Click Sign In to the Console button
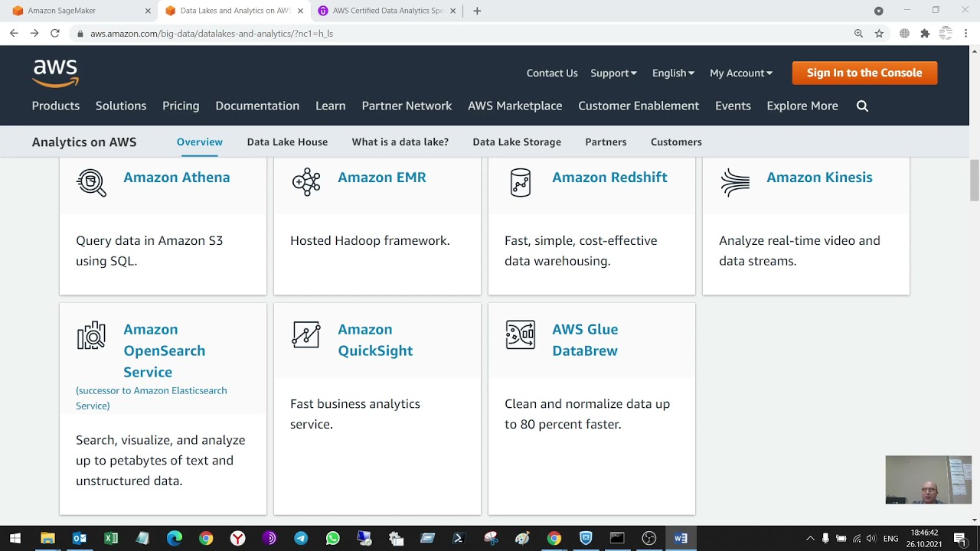The height and width of the screenshot is (551, 980). [864, 73]
